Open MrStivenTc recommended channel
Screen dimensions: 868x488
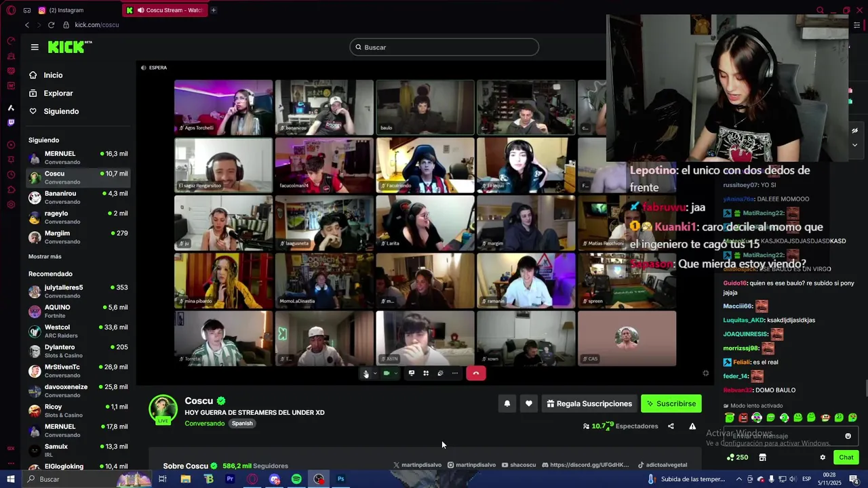[78, 371]
